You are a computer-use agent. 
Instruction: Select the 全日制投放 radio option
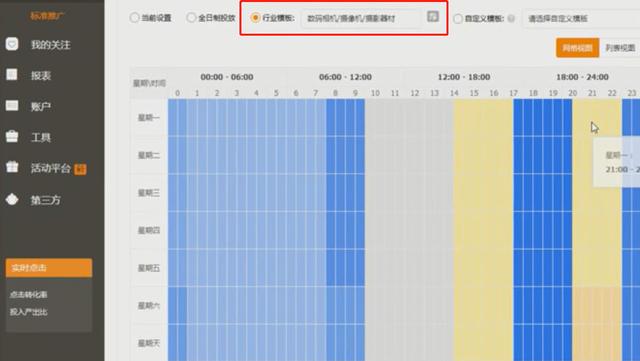coord(191,18)
